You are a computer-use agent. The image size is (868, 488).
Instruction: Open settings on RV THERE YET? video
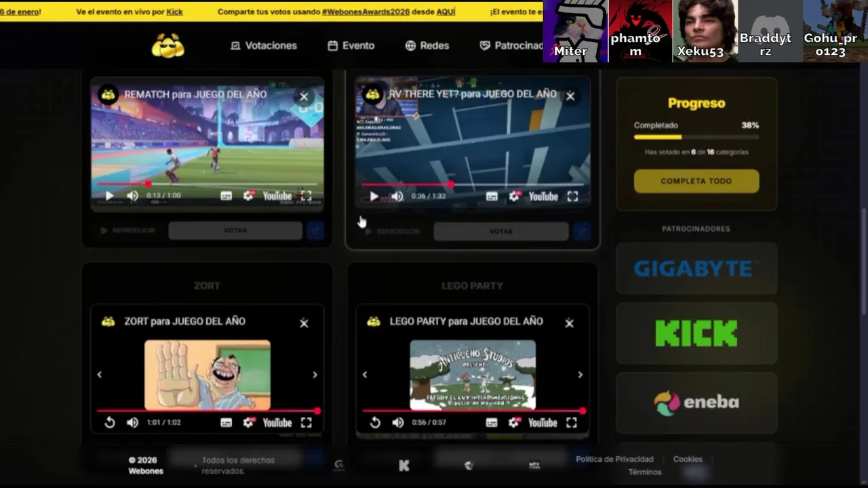pyautogui.click(x=514, y=197)
